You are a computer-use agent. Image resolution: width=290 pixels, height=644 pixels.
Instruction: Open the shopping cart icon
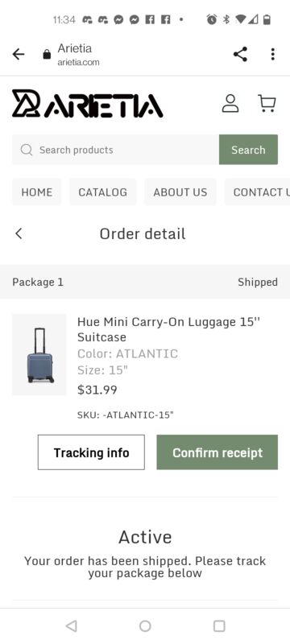[267, 104]
